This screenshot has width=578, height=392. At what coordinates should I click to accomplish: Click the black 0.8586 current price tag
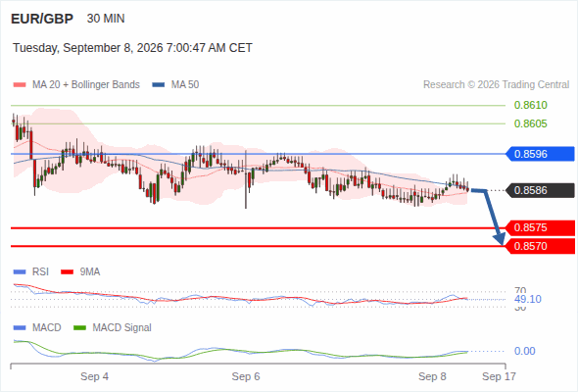tap(540, 190)
